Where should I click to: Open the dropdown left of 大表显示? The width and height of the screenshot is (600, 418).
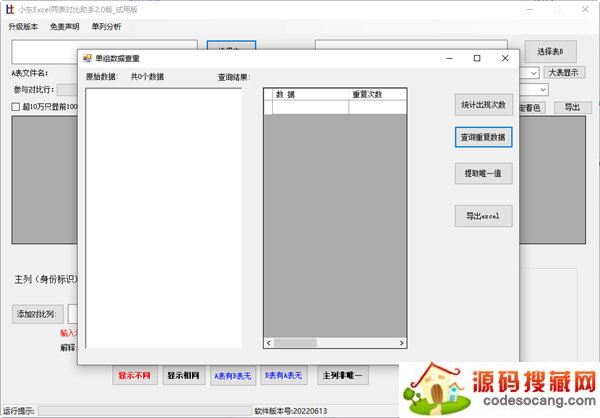(534, 72)
